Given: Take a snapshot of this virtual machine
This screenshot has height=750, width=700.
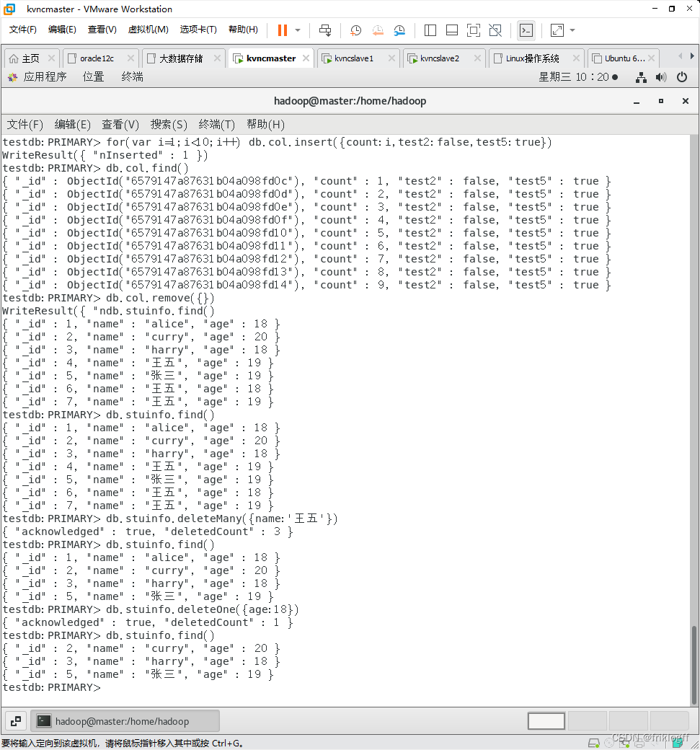Looking at the screenshot, I should [355, 30].
